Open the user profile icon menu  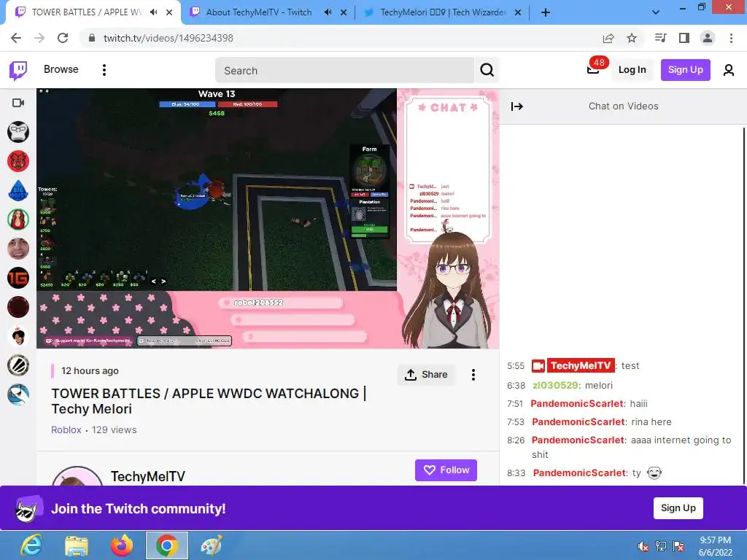coord(729,70)
